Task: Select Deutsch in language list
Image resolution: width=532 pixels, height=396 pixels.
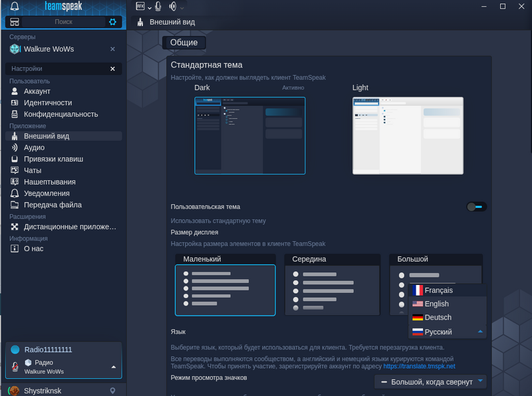Action: (x=448, y=318)
